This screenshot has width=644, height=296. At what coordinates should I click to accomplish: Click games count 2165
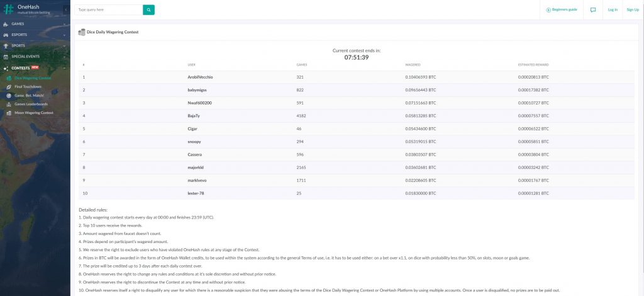[301, 168]
